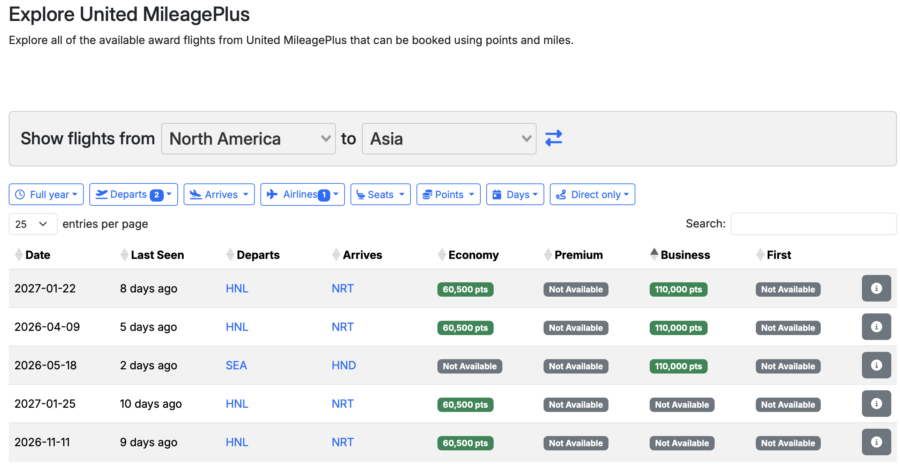Sort table by Departs column
Screen dimensions: 900x464
253,255
